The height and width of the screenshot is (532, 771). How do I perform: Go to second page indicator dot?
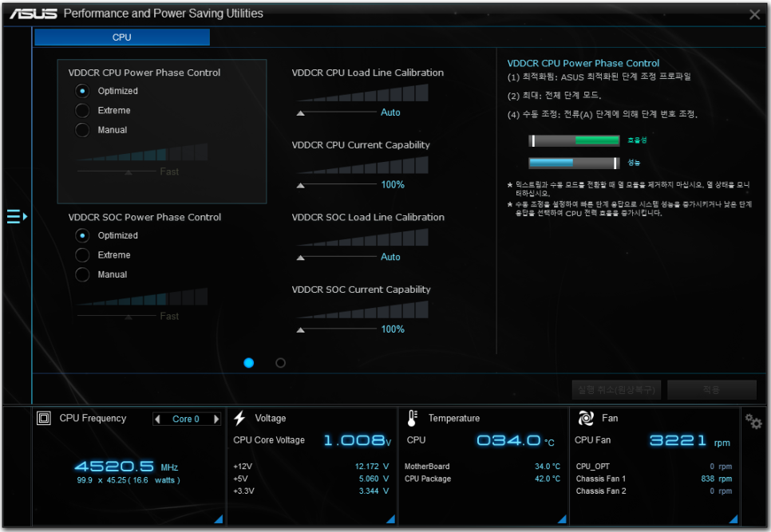(x=280, y=363)
